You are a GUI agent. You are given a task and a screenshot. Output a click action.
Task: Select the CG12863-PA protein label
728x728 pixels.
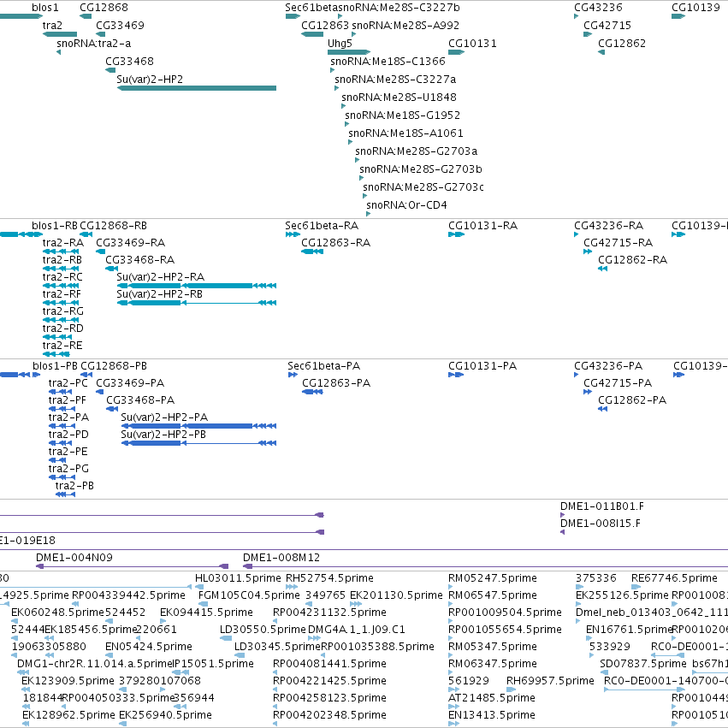(x=336, y=383)
